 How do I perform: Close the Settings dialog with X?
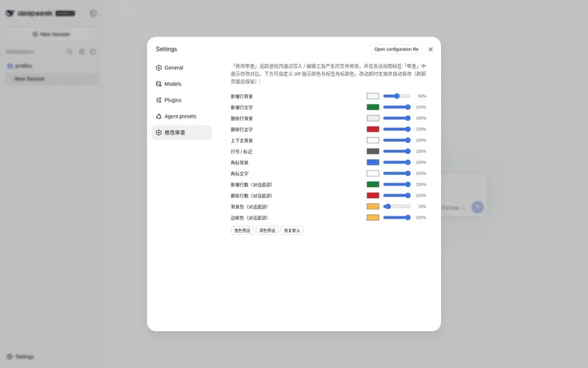coord(431,49)
